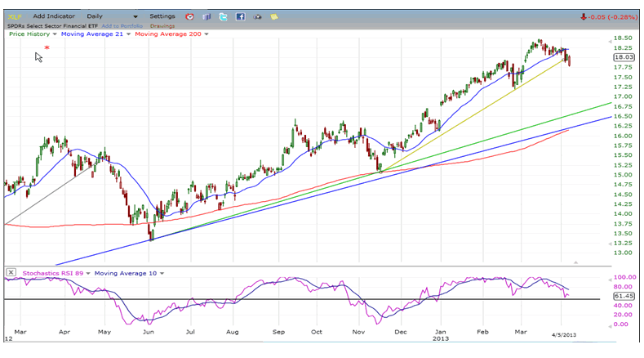Click the alarm clock alert icon
This screenshot has height=358, width=644.
point(189,16)
